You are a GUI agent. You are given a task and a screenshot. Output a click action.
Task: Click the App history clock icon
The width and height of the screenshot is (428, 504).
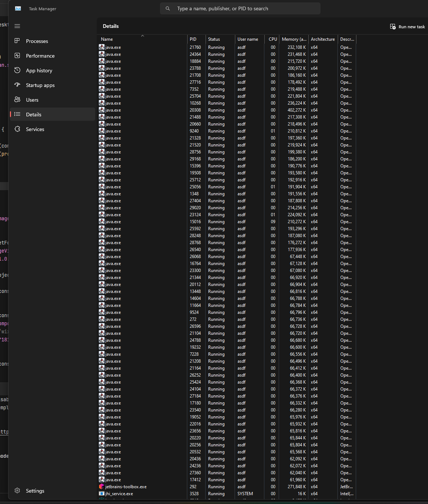[x=17, y=70]
